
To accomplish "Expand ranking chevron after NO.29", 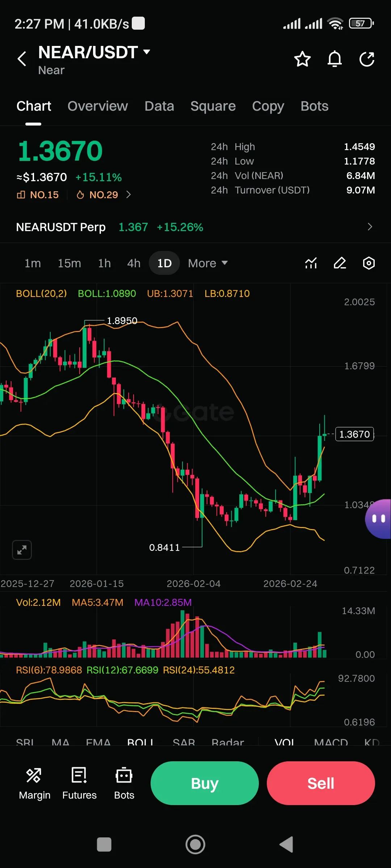I will coord(129,195).
